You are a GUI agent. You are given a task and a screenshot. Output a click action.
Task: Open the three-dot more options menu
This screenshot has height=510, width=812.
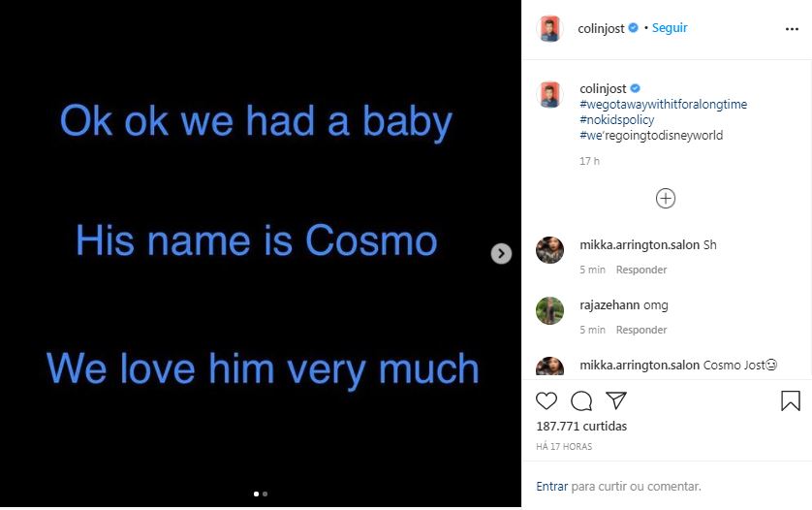pyautogui.click(x=792, y=29)
